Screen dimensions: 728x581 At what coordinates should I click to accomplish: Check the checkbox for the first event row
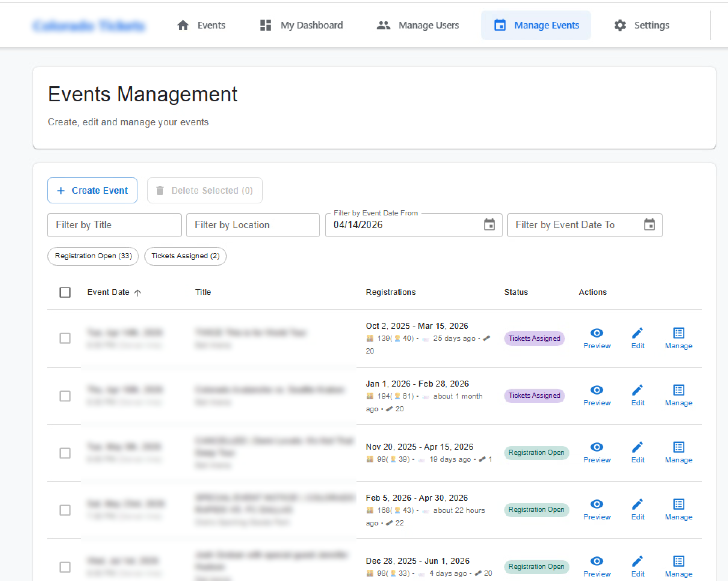[x=65, y=338]
